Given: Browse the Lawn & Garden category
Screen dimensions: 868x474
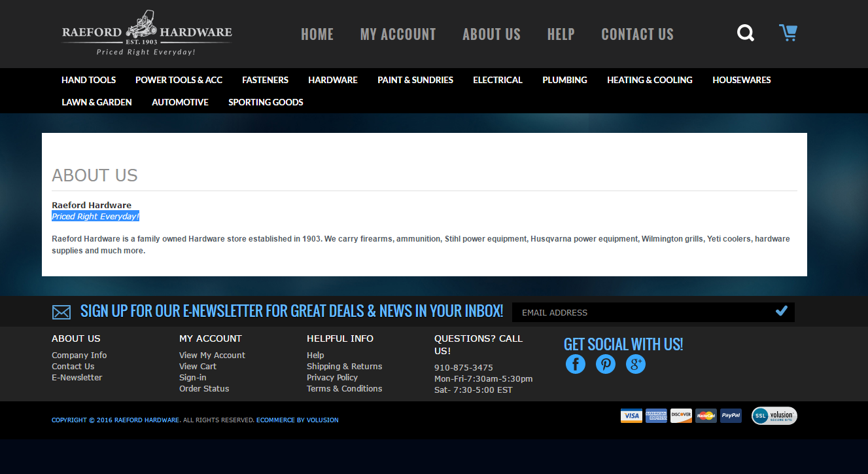Looking at the screenshot, I should point(97,102).
